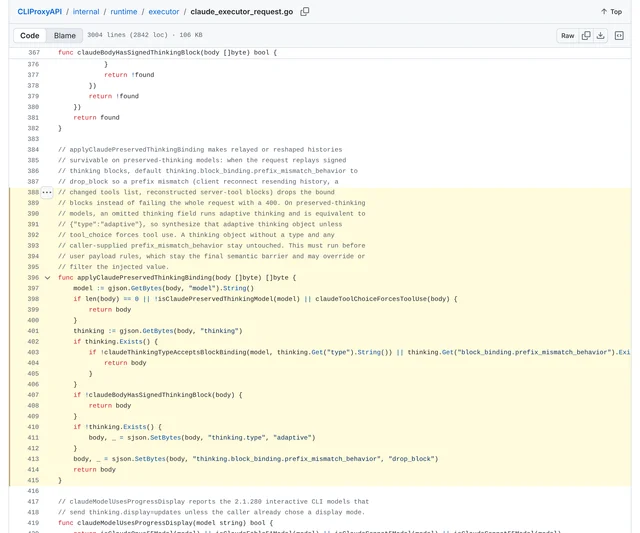Jump to Top of file

611,11
